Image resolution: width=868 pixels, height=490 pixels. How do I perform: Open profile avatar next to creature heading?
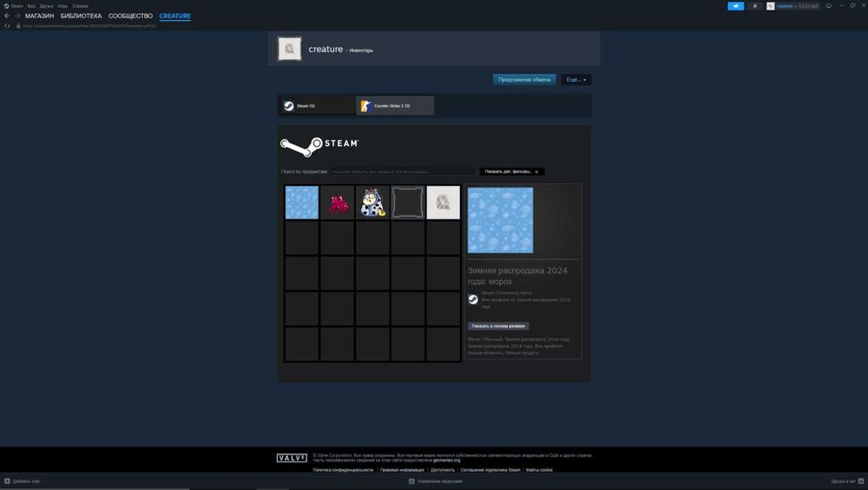[290, 49]
